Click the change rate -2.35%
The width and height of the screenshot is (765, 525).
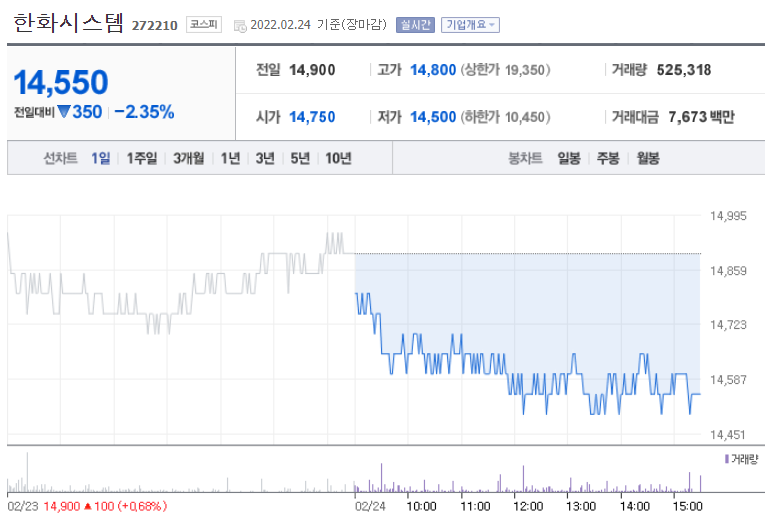pos(144,112)
